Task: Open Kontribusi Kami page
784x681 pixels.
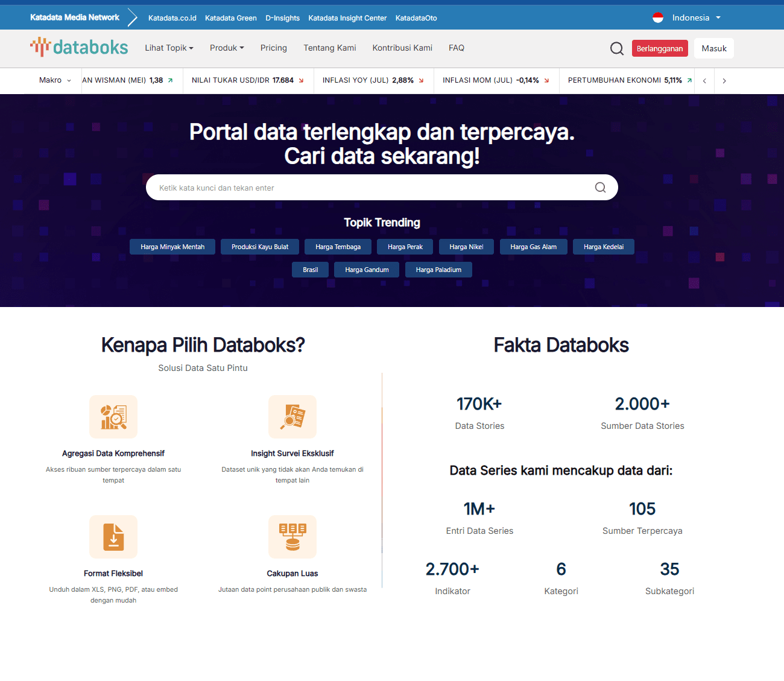Action: (402, 48)
